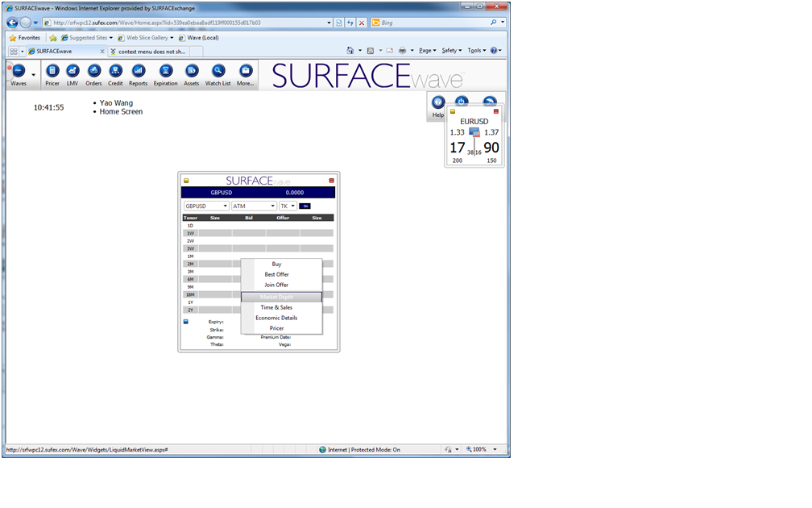
Task: Open the Orders icon
Action: pyautogui.click(x=93, y=70)
